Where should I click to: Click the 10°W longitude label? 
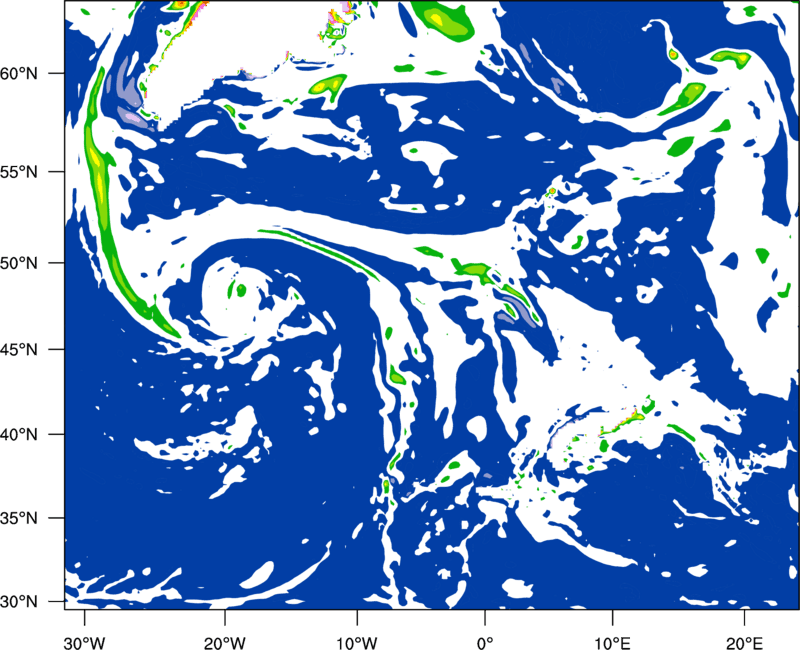(x=357, y=642)
